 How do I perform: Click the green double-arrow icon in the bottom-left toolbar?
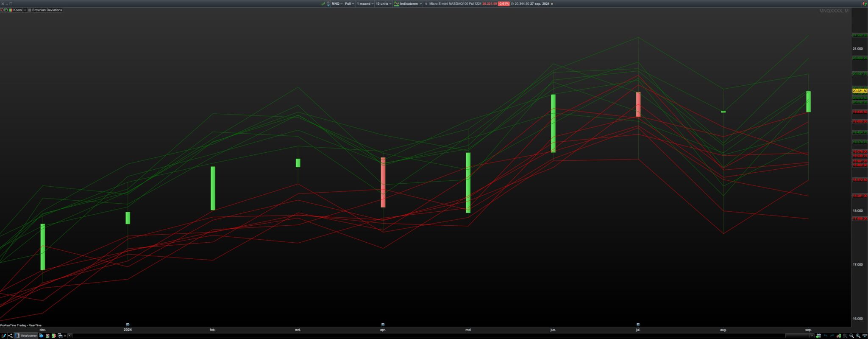pyautogui.click(x=54, y=336)
